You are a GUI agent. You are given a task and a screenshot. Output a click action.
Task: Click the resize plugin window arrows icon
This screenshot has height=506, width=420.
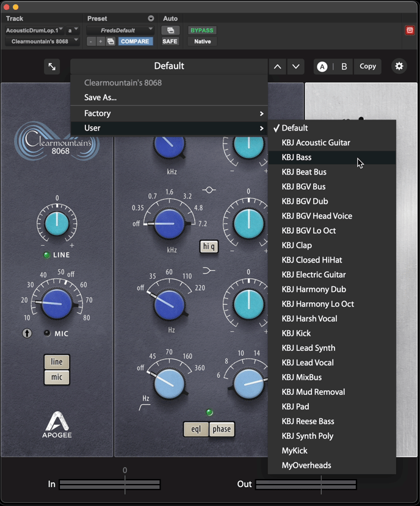click(x=52, y=67)
